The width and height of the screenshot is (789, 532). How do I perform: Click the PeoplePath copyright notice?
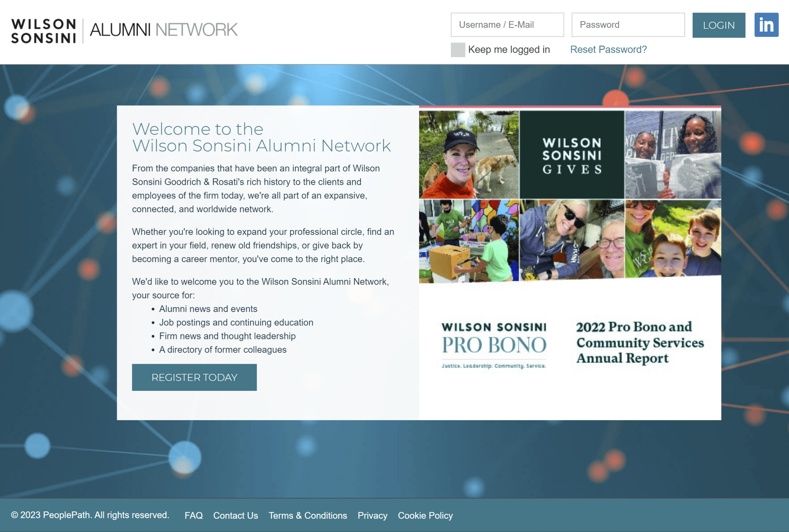click(90, 515)
